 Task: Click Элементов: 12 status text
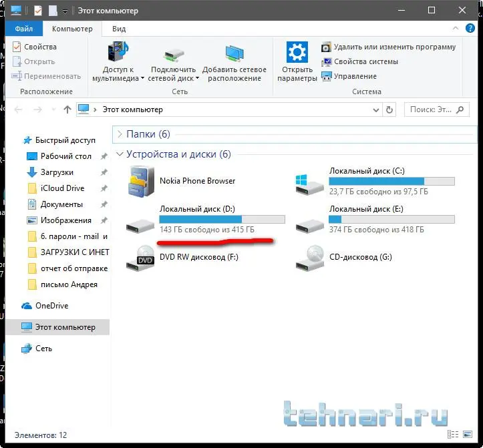pyautogui.click(x=41, y=435)
